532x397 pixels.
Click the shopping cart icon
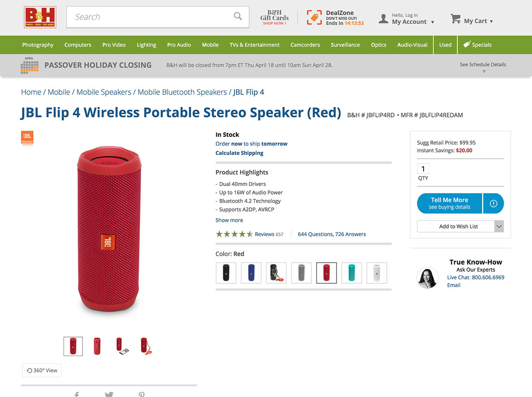(x=455, y=19)
